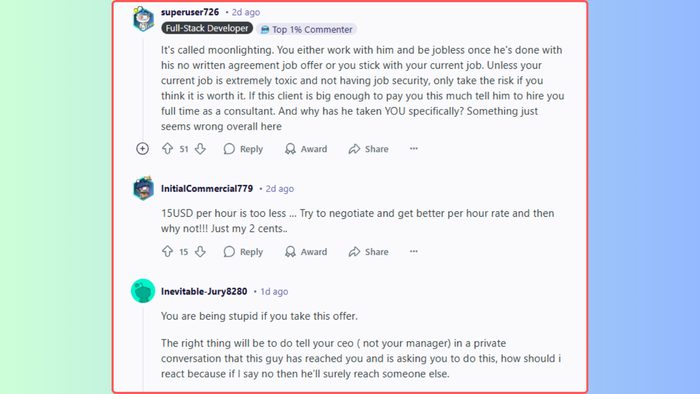Downvote superuser726's comment
Image resolution: width=700 pixels, height=394 pixels.
200,149
